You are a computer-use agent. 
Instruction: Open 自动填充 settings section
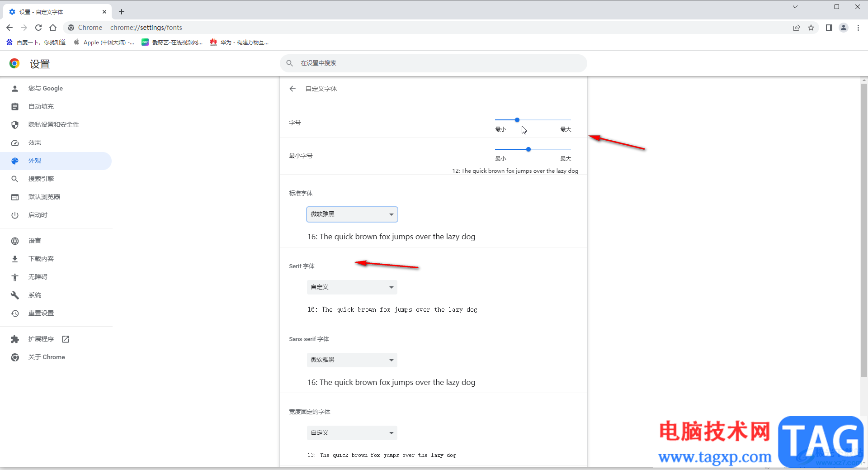click(x=56, y=106)
